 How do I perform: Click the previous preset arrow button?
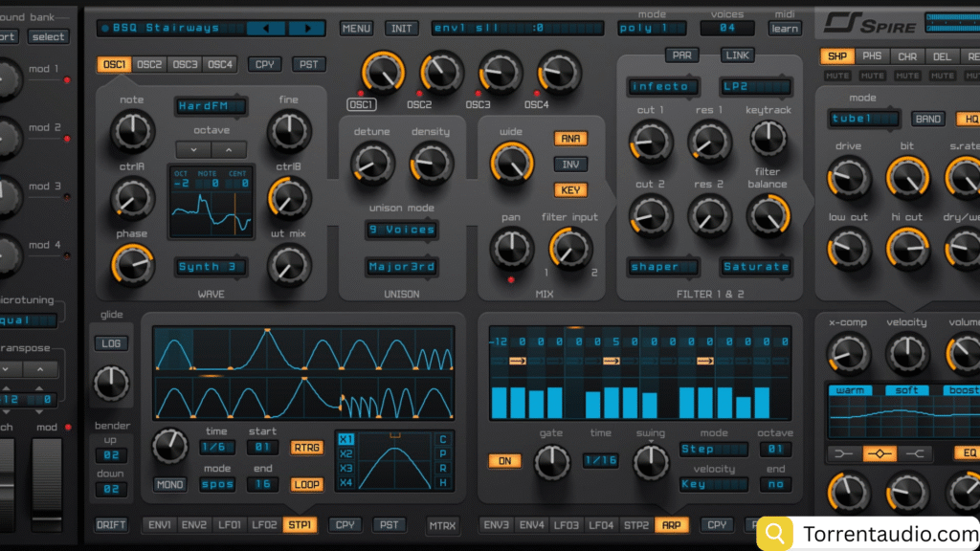pyautogui.click(x=265, y=29)
